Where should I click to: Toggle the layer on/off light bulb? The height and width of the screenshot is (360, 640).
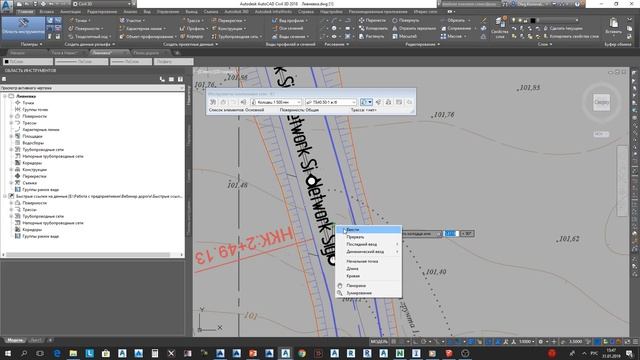click(x=514, y=20)
